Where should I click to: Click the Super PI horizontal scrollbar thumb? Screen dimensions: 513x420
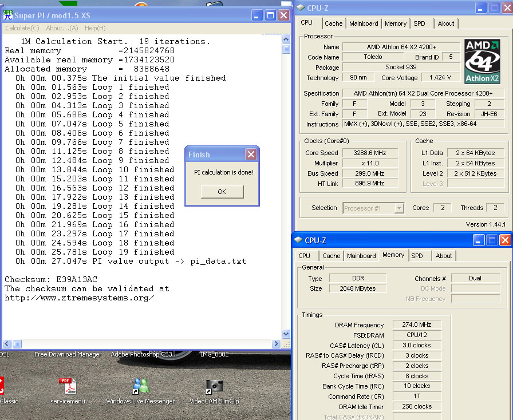(x=17, y=344)
